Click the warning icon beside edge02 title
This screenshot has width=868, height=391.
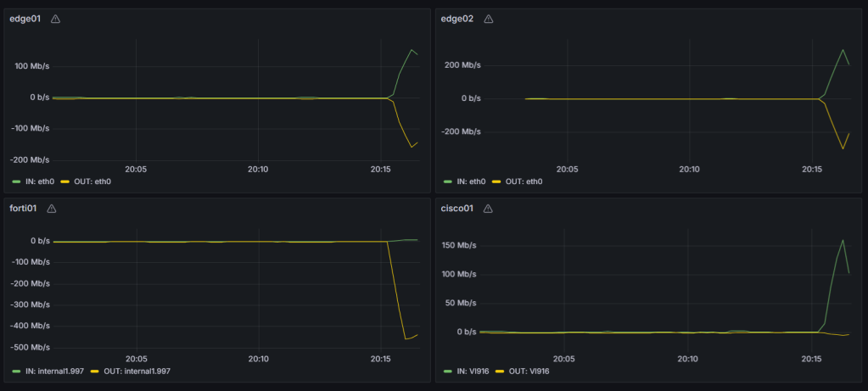point(490,19)
